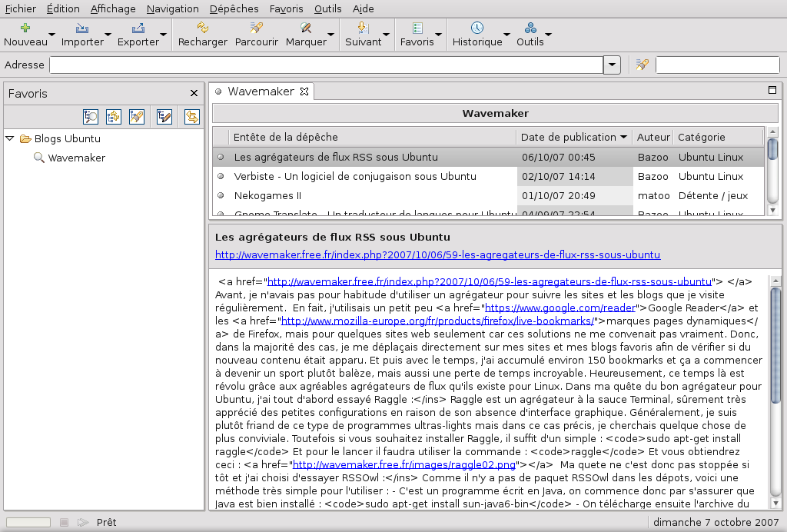Click tree-with-highlighter icon in Favoris panel
The image size is (787, 532).
point(137,116)
